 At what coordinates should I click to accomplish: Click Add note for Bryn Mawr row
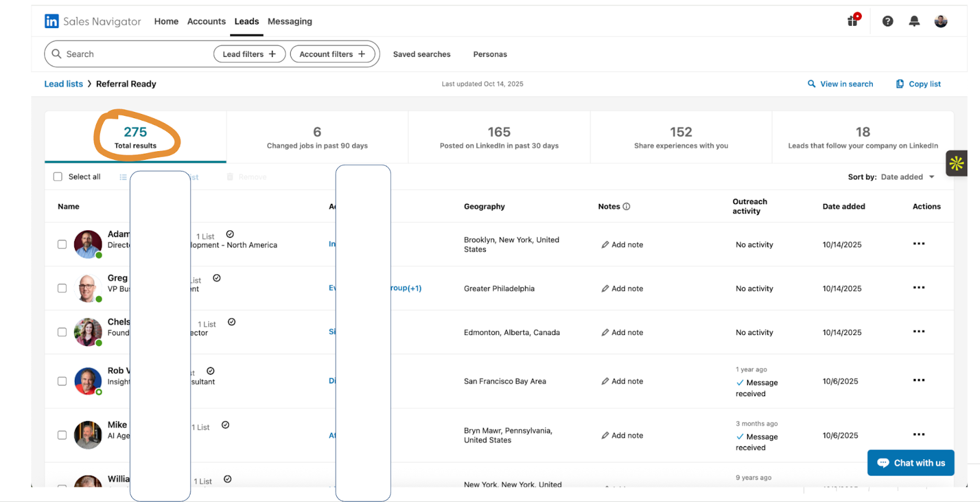622,436
